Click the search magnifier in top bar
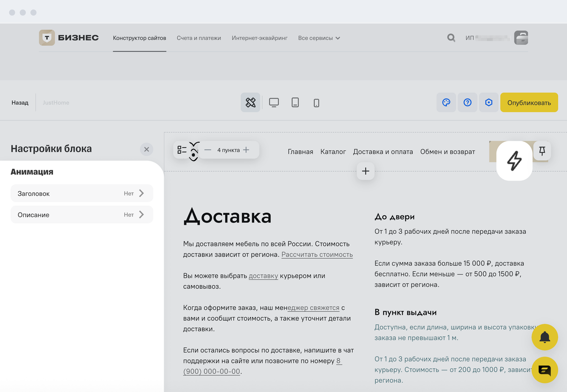The height and width of the screenshot is (392, 567). click(451, 38)
